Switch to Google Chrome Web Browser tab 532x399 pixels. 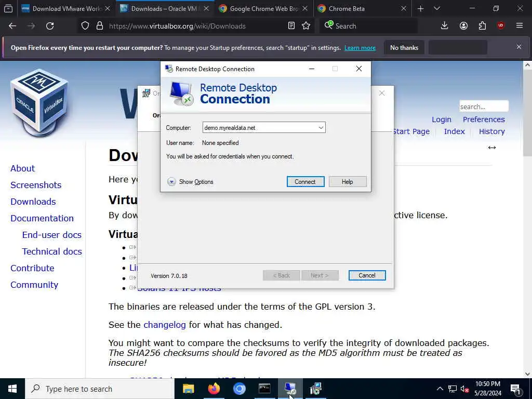tap(263, 8)
